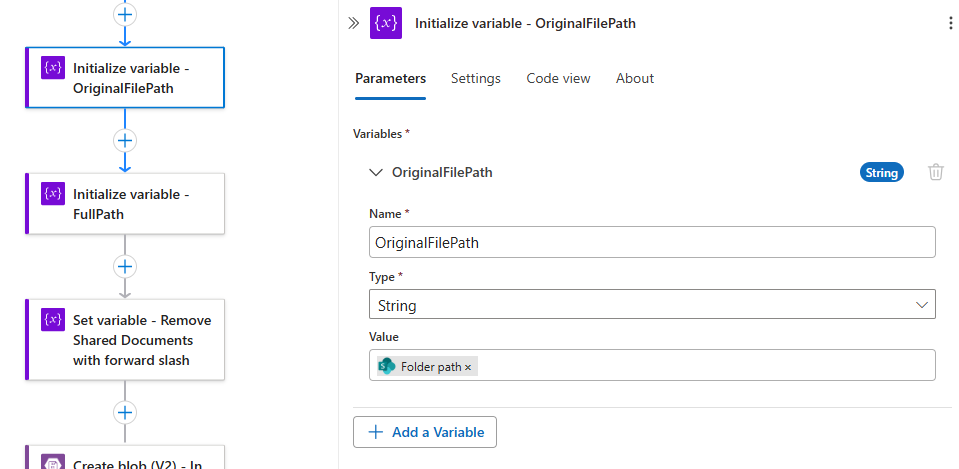Go to the About tab

click(x=635, y=78)
